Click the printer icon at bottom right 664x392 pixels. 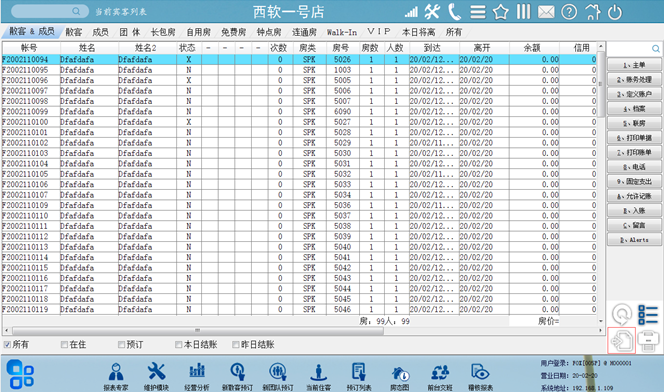tap(648, 340)
